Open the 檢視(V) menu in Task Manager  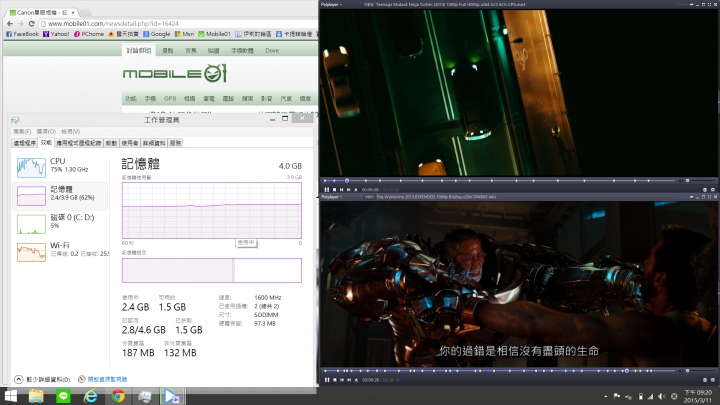[x=70, y=131]
